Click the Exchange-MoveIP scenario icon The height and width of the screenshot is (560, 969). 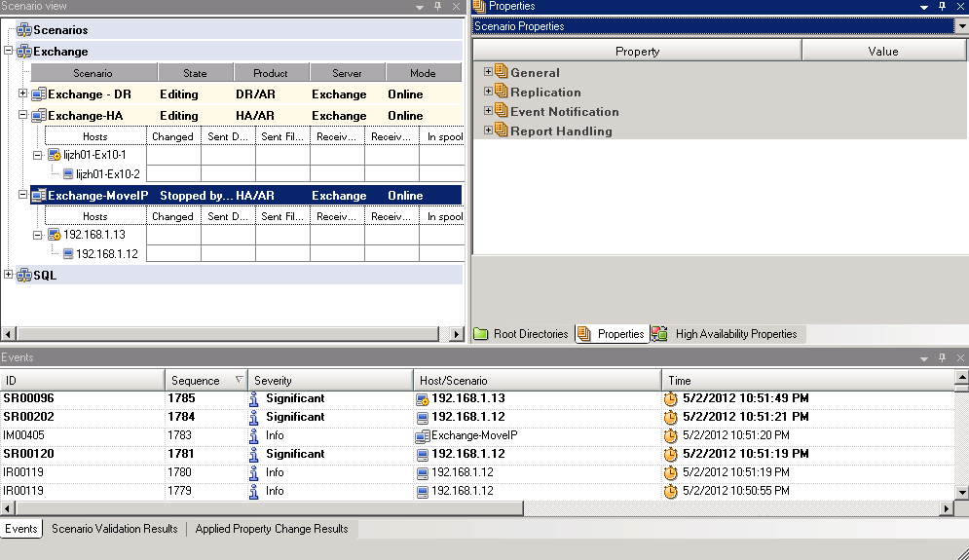point(39,196)
